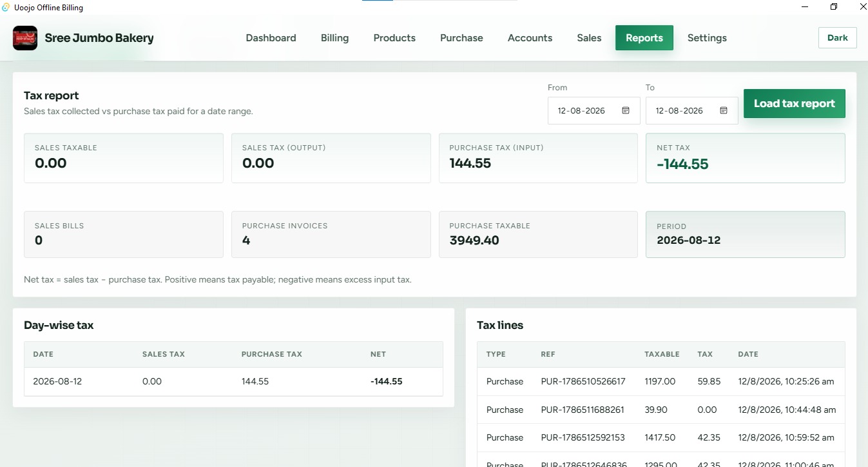The width and height of the screenshot is (868, 467).
Task: Select the Purchase Taxable 3949.40 value
Action: tap(474, 241)
